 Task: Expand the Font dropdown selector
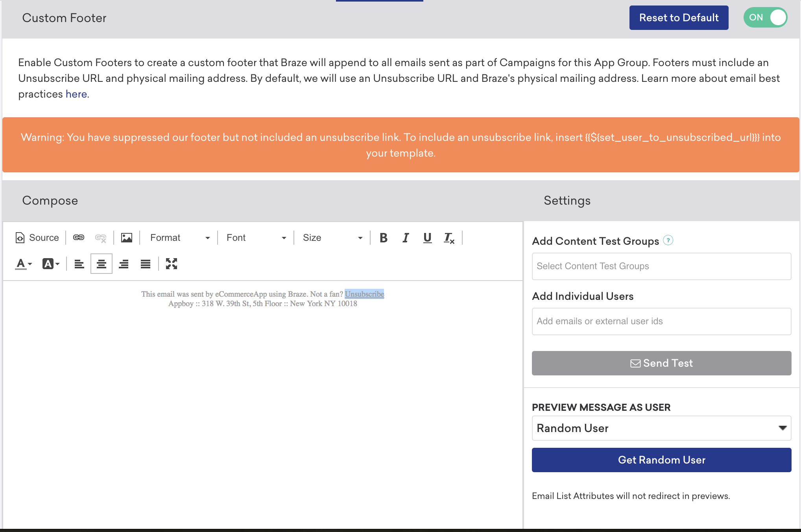coord(282,238)
